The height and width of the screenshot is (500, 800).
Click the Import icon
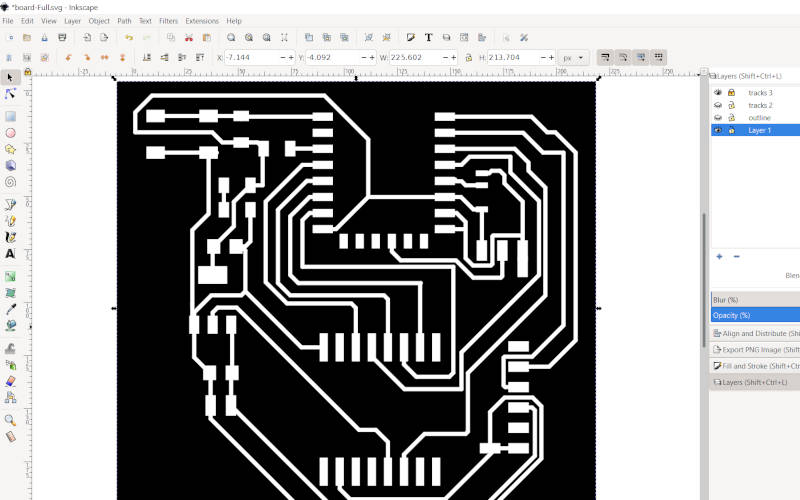click(x=87, y=38)
